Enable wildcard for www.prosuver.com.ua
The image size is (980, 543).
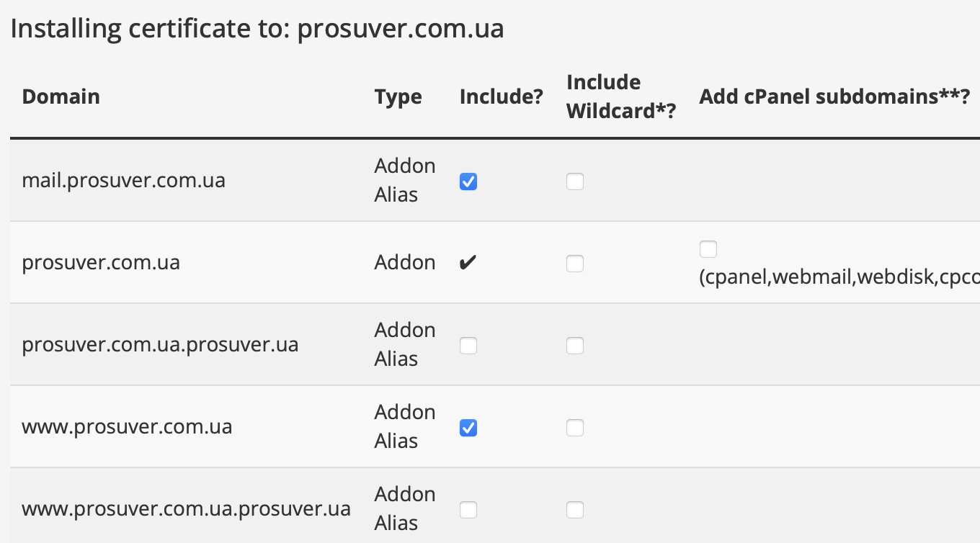pos(575,428)
